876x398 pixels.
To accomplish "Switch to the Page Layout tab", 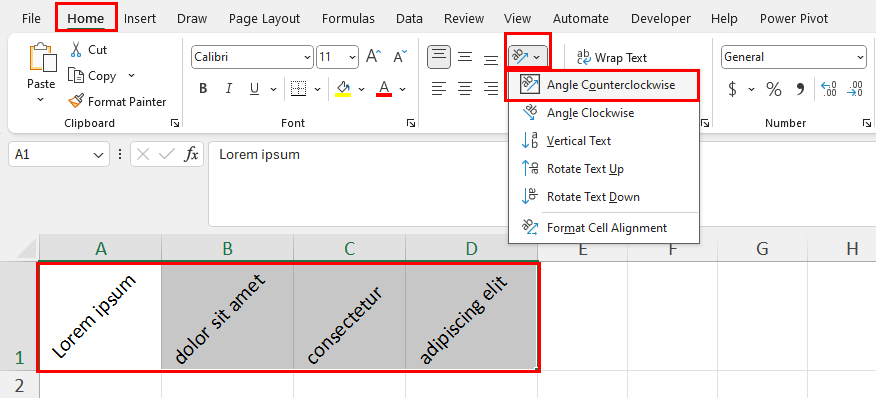I will [x=264, y=18].
